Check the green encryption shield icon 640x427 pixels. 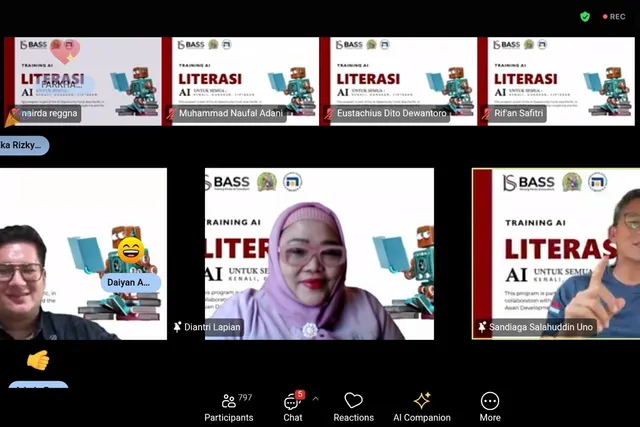coord(585,17)
